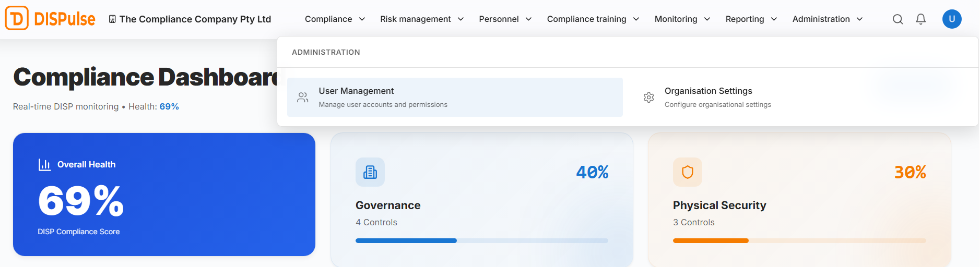The image size is (980, 267).
Task: Open the user avatar profile icon
Action: 951,19
